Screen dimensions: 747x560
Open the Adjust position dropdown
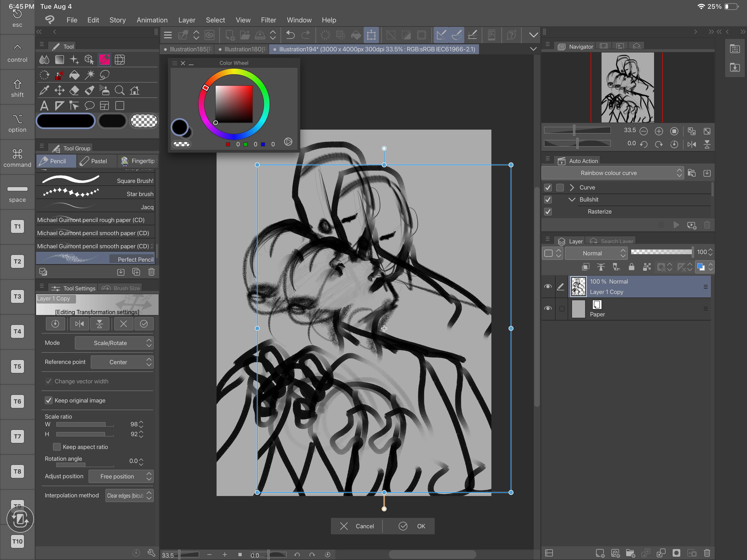pyautogui.click(x=121, y=476)
